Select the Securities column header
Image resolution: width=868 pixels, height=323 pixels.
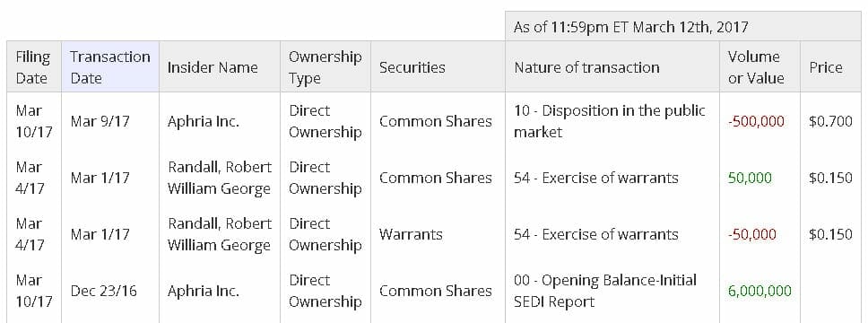412,67
